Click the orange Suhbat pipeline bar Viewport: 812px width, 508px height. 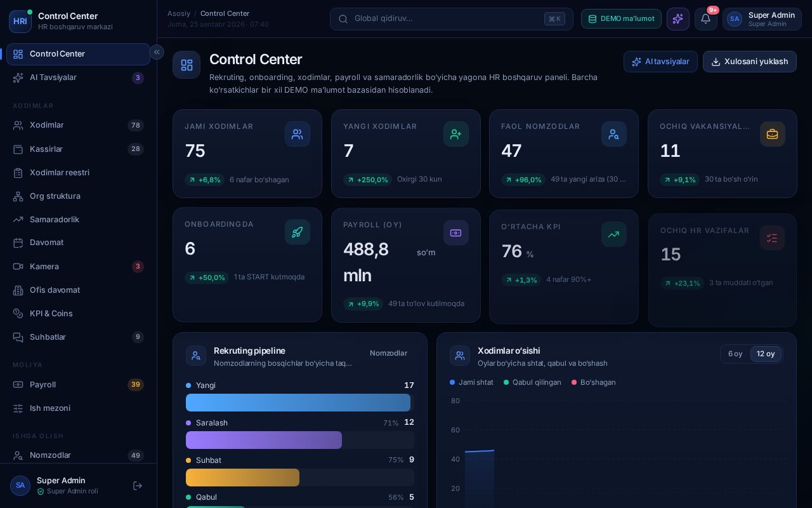click(x=242, y=478)
